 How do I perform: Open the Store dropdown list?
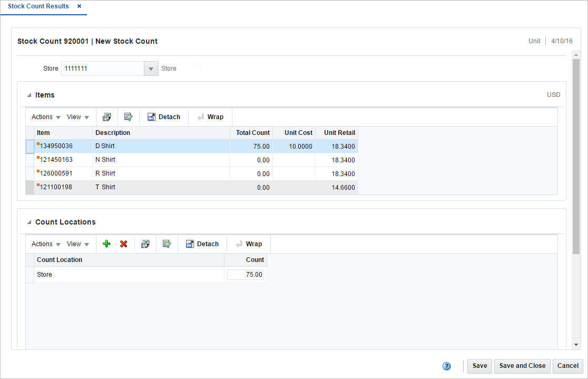(x=151, y=68)
